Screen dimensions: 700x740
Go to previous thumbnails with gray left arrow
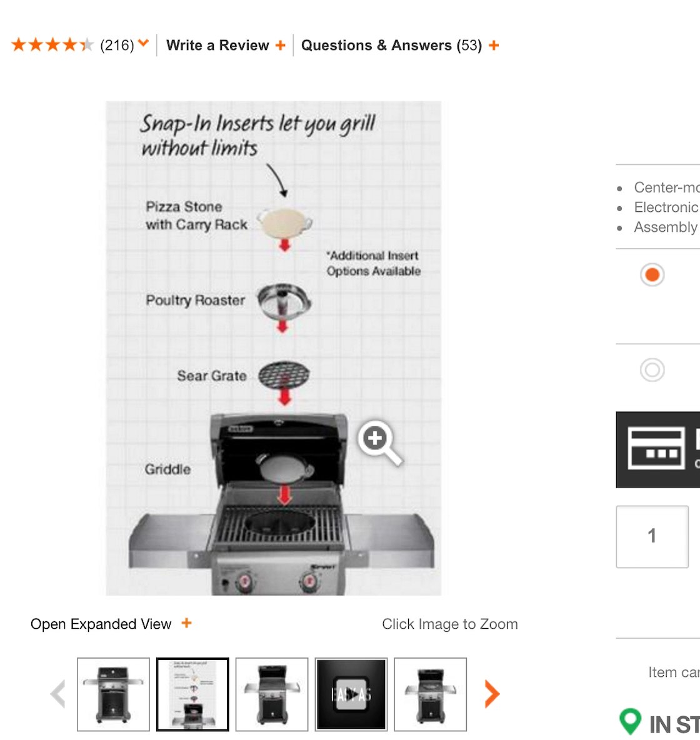(x=57, y=694)
